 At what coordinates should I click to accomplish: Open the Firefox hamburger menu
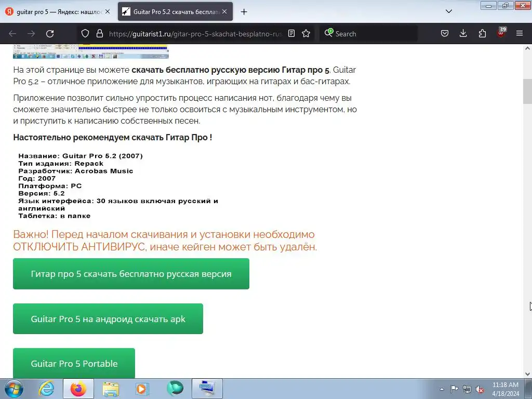coord(520,34)
